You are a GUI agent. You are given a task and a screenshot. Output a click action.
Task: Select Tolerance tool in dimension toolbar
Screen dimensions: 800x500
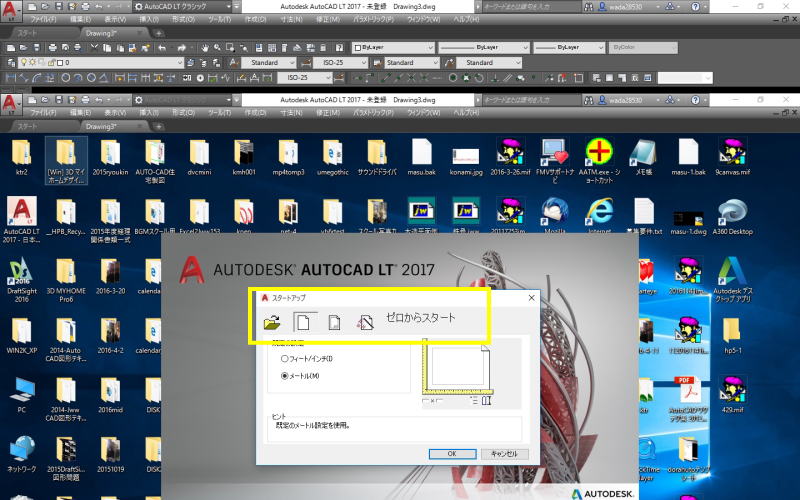[187, 78]
